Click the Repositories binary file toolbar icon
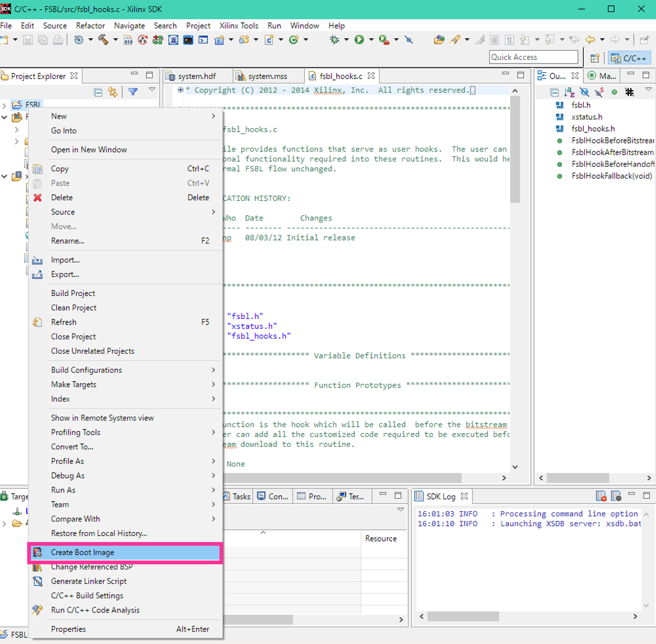 [x=128, y=40]
